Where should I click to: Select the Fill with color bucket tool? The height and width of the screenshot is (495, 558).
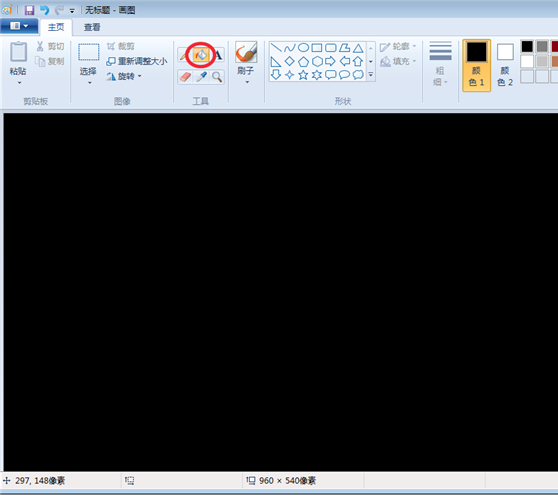pyautogui.click(x=201, y=55)
